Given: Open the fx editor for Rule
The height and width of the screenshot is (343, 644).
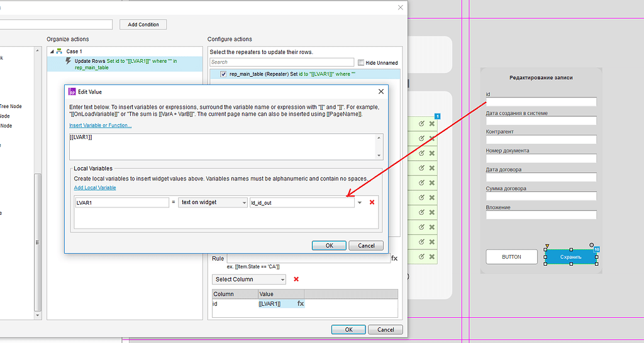Looking at the screenshot, I should (394, 258).
